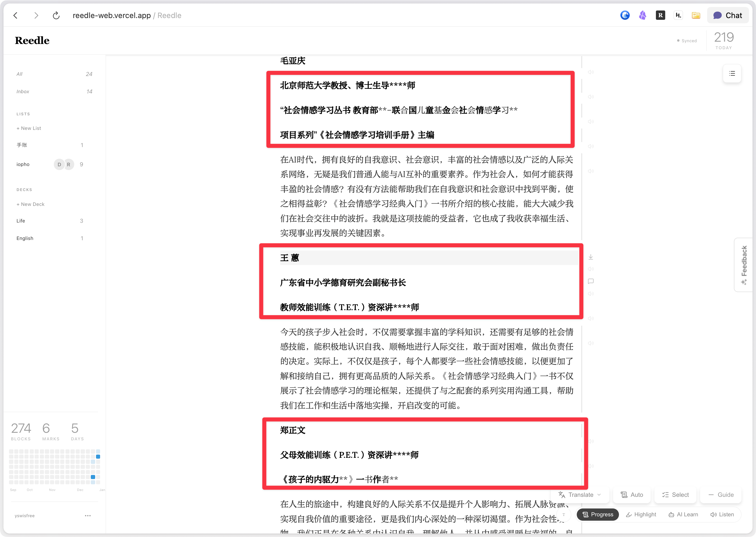Add a comment to the 王蕙 block
The image size is (756, 537).
tap(591, 281)
